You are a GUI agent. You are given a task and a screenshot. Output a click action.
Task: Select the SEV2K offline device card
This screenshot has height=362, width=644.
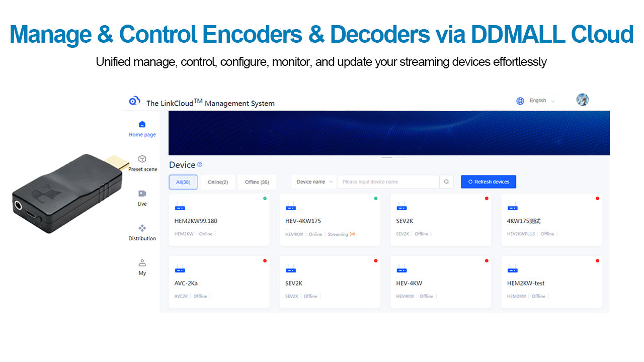click(x=441, y=220)
